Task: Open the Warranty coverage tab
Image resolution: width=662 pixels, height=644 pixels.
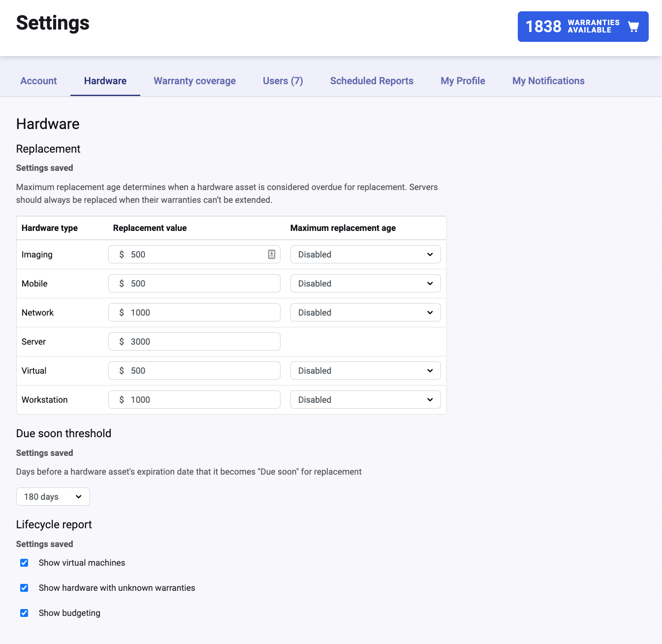Action: pyautogui.click(x=194, y=81)
